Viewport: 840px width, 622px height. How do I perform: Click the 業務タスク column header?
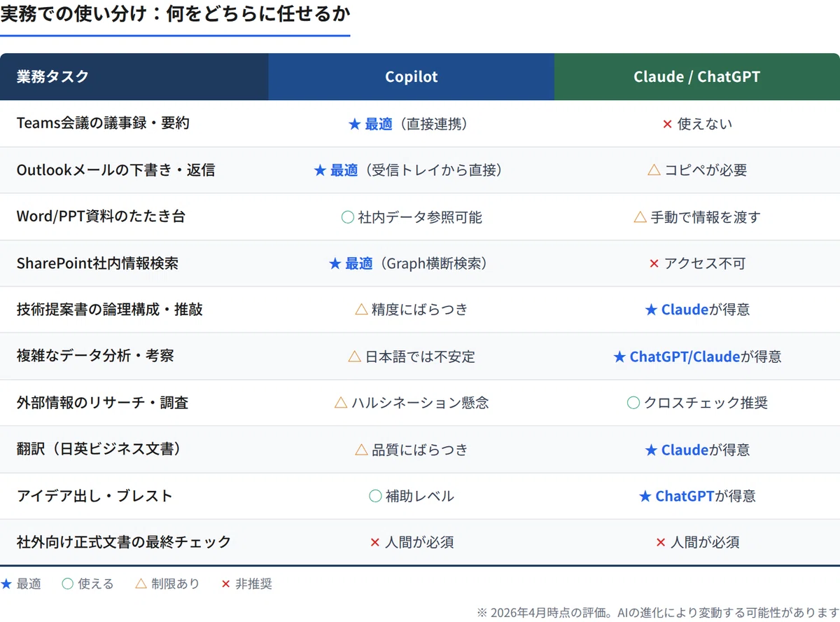(134, 77)
